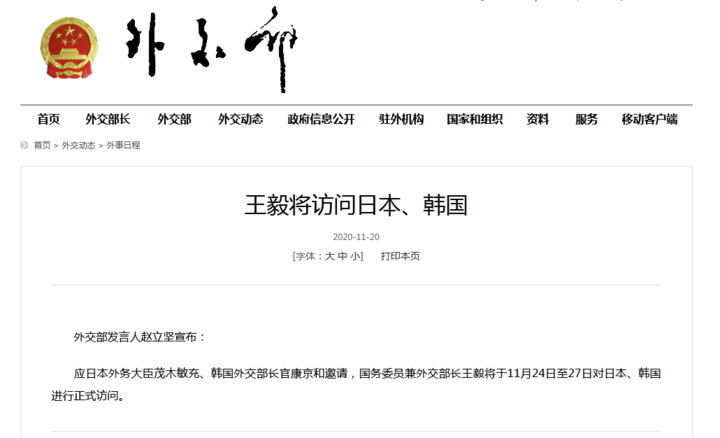Open the 首页 navigation menu item
Screen dimensions: 720x438
click(48, 119)
